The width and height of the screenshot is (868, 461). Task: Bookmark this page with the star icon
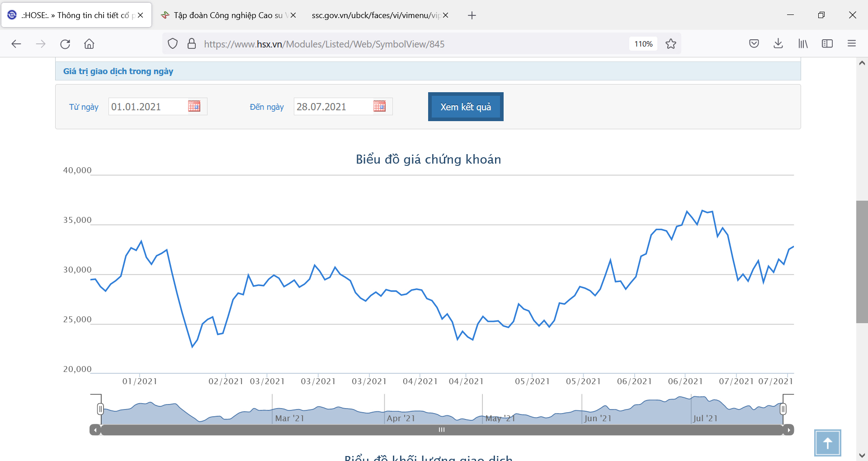coord(671,44)
